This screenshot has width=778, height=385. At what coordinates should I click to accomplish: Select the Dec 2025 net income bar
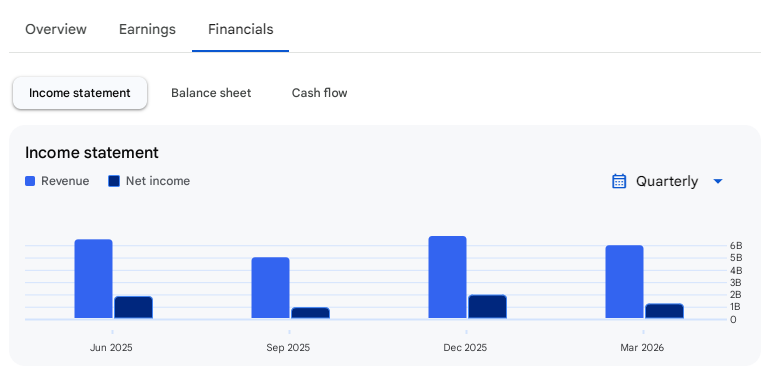[487, 307]
